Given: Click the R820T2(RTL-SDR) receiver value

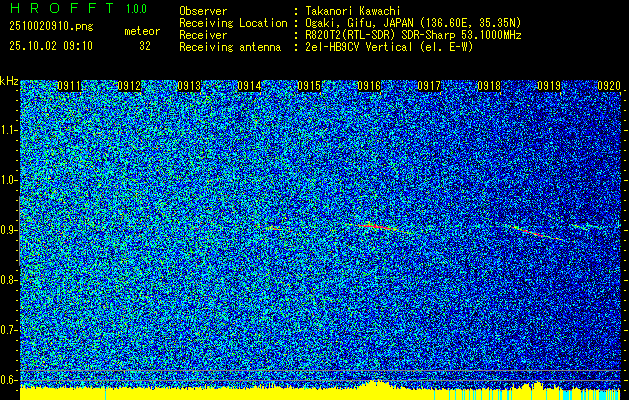Looking at the screenshot, I should pos(413,35).
